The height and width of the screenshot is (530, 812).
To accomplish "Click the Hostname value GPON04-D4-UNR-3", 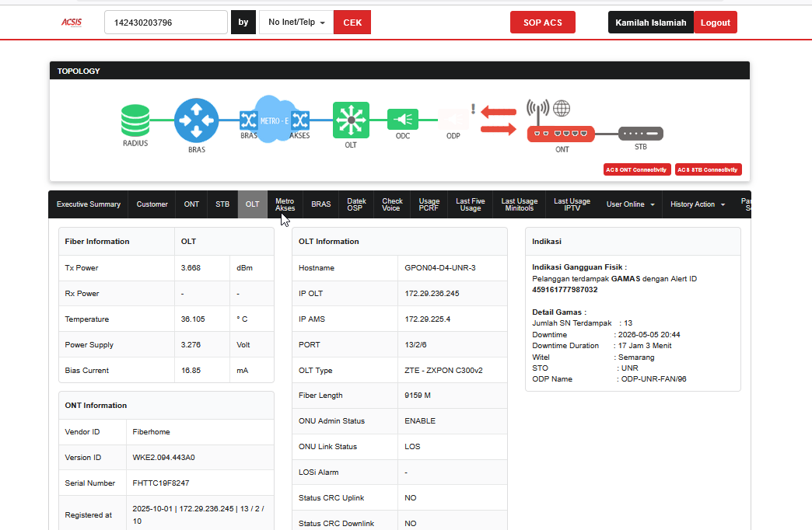I will [440, 268].
